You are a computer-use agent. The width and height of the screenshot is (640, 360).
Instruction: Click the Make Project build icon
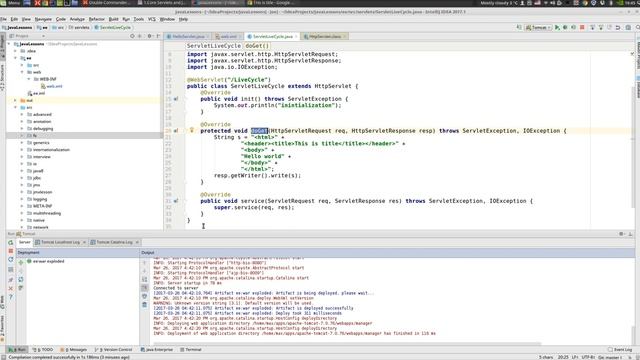click(519, 27)
